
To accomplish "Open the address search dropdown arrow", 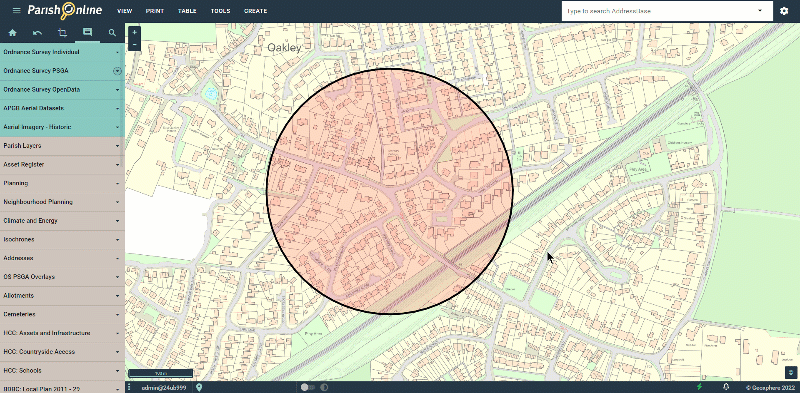I will click(760, 11).
